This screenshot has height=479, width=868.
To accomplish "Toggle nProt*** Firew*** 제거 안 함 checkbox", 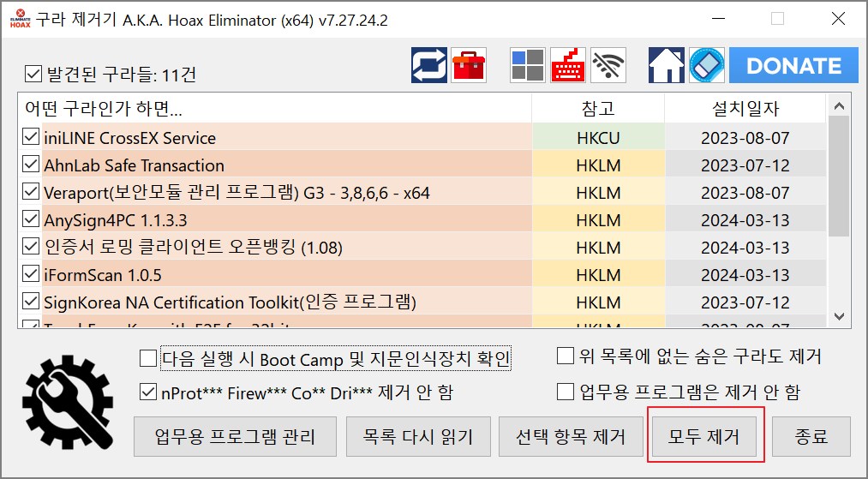I will coord(147,392).
